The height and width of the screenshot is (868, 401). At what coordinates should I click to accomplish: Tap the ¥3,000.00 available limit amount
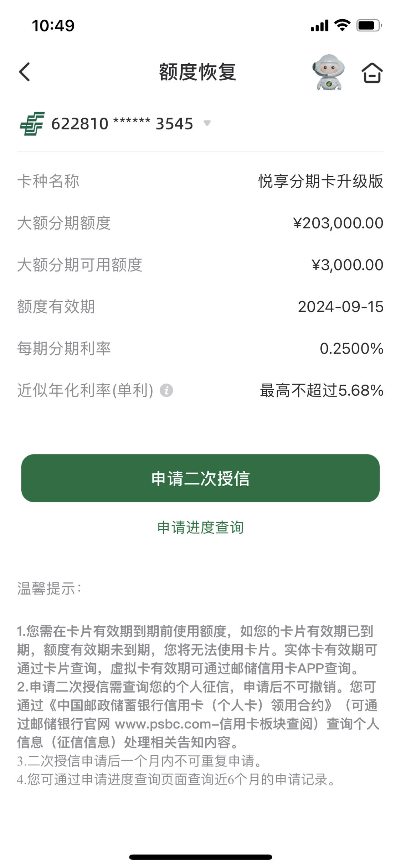click(348, 265)
